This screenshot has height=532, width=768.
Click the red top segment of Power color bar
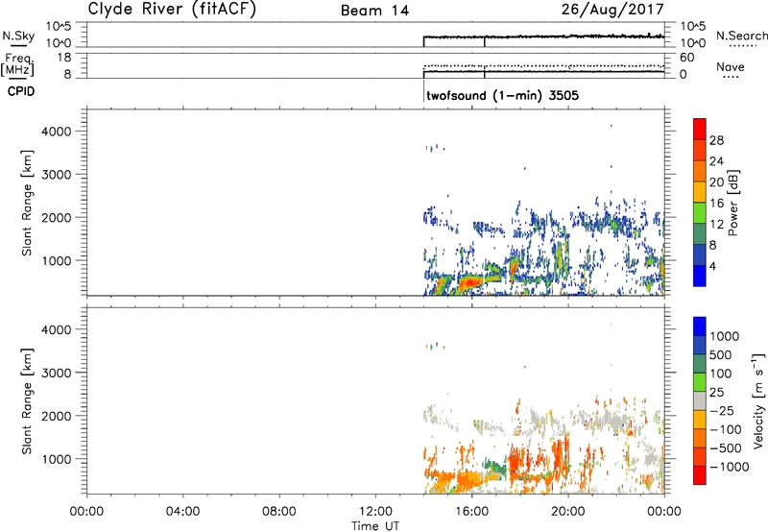[700, 129]
